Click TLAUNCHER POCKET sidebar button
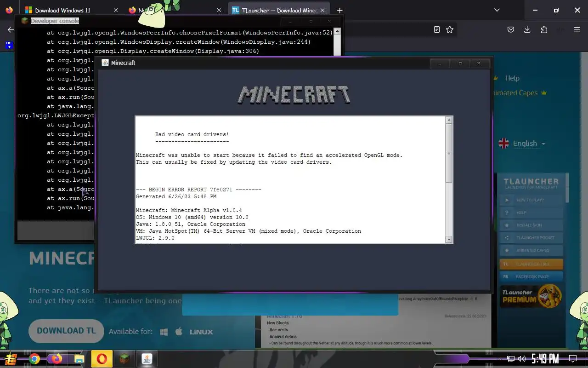Viewport: 588px width, 368px height. pos(531,238)
